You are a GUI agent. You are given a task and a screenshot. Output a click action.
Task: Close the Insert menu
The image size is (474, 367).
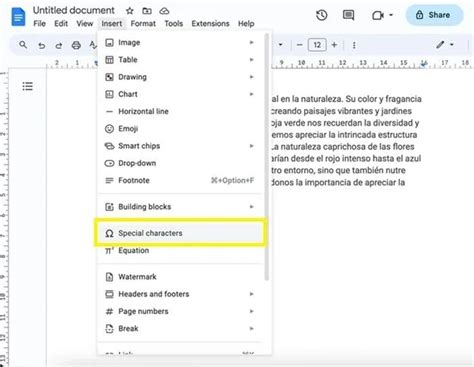pyautogui.click(x=112, y=24)
